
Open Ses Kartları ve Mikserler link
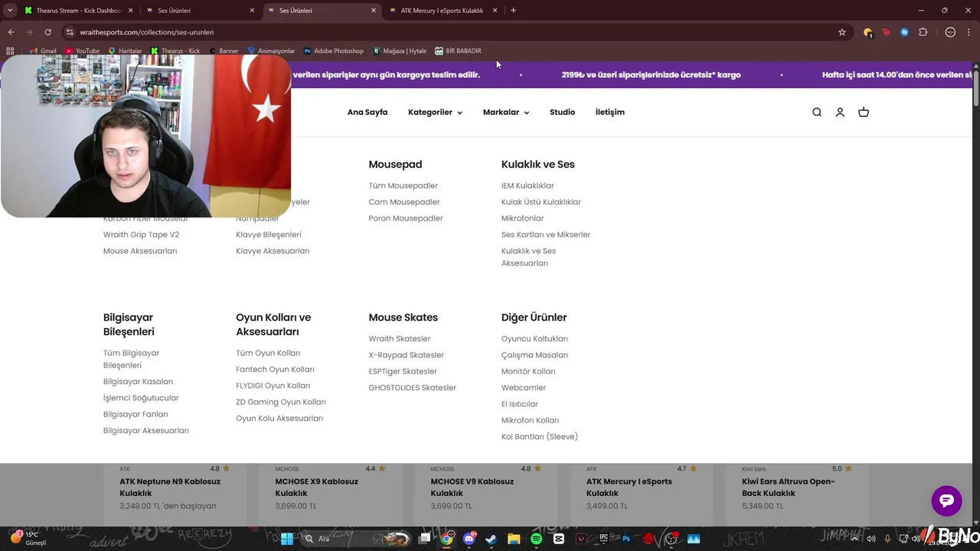point(546,235)
